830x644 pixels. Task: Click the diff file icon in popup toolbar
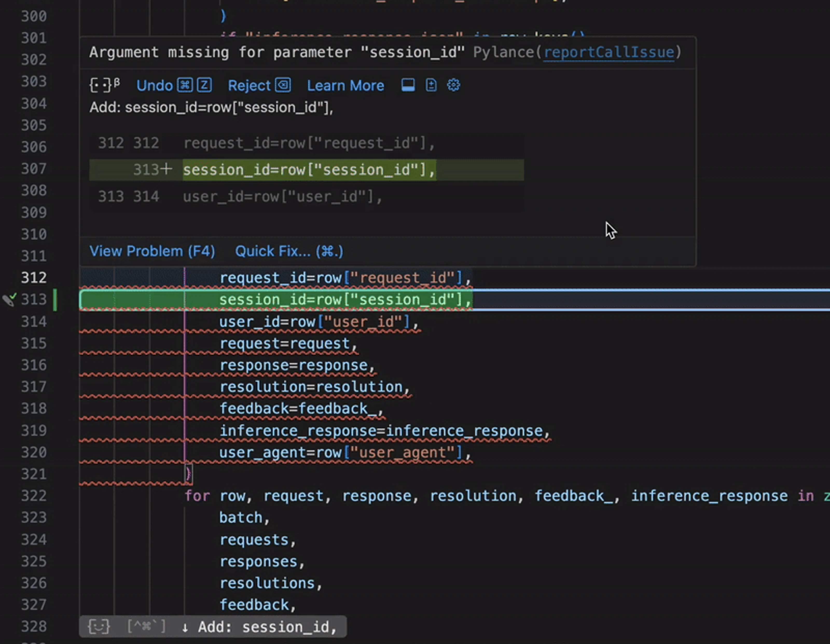[431, 85]
